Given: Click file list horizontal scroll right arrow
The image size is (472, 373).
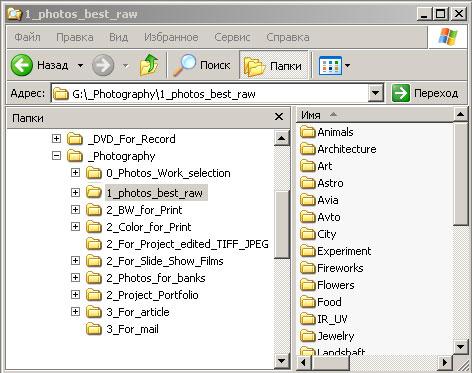Looking at the screenshot, I should [x=445, y=362].
